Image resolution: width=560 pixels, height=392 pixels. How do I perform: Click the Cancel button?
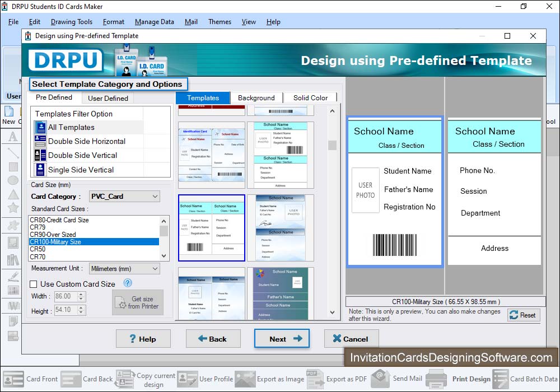click(x=351, y=338)
